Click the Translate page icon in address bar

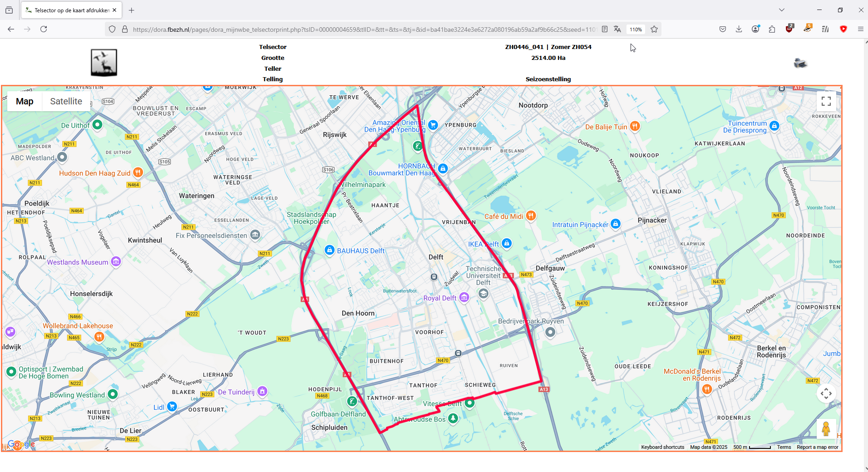coord(617,29)
